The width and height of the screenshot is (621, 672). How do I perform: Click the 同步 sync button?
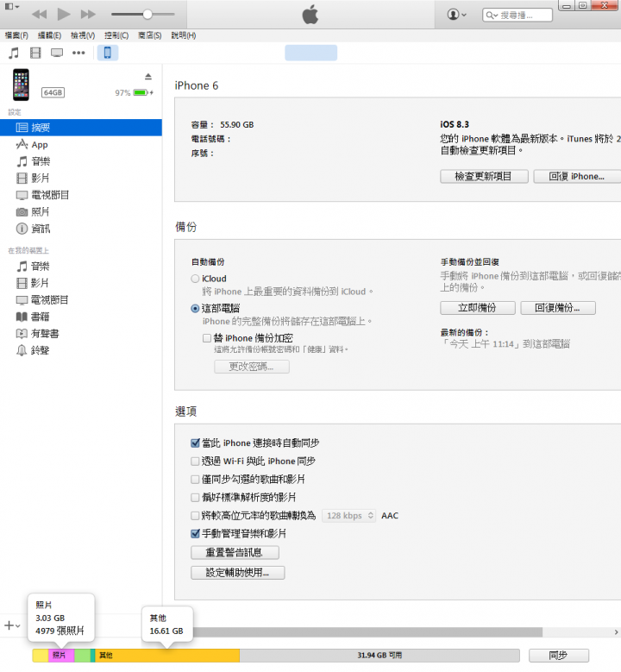pos(559,656)
